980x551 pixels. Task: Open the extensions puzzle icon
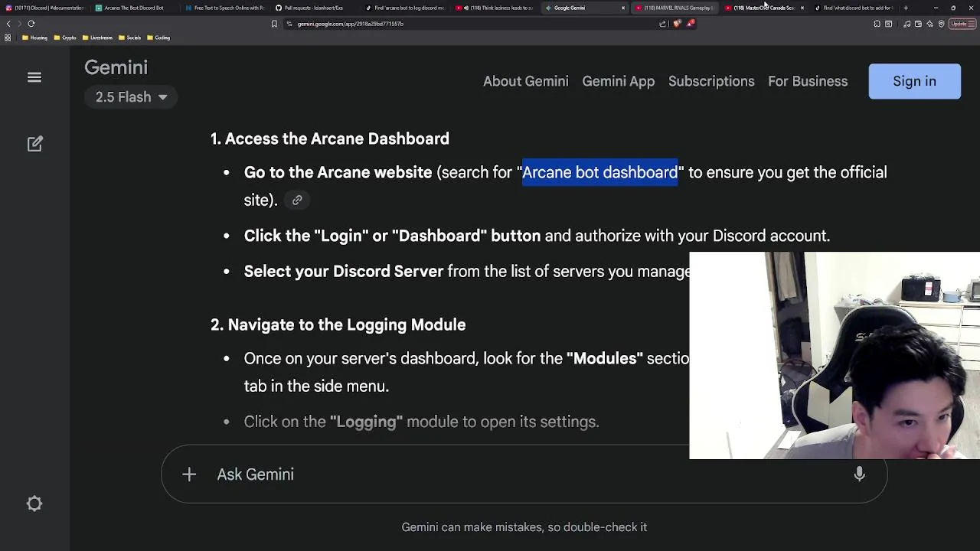point(877,24)
